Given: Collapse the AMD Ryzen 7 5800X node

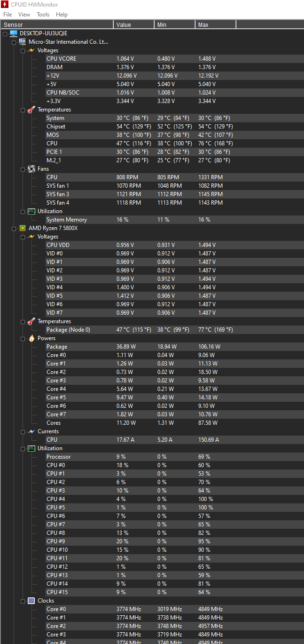Looking at the screenshot, I should [14, 228].
